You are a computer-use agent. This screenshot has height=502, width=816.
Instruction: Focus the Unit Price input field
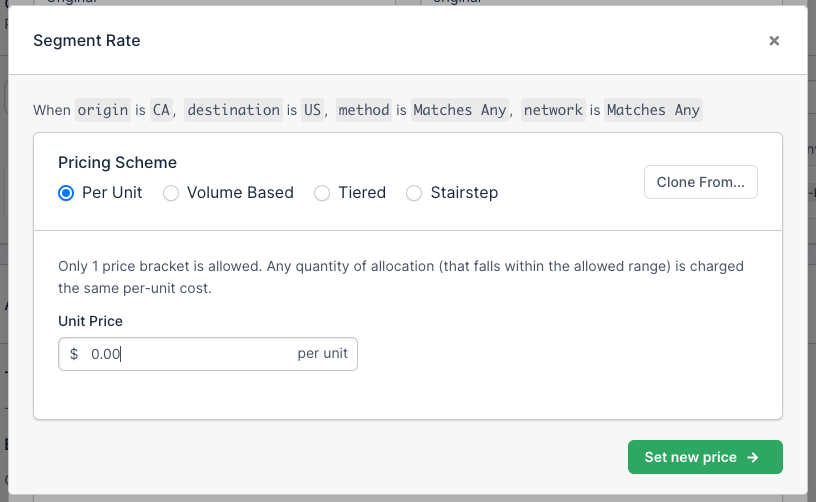tap(190, 354)
